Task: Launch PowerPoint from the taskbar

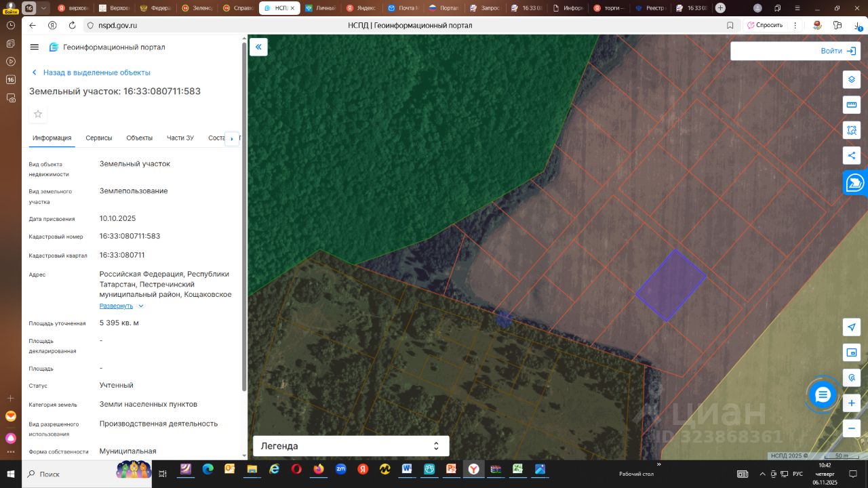Action: pos(451,469)
